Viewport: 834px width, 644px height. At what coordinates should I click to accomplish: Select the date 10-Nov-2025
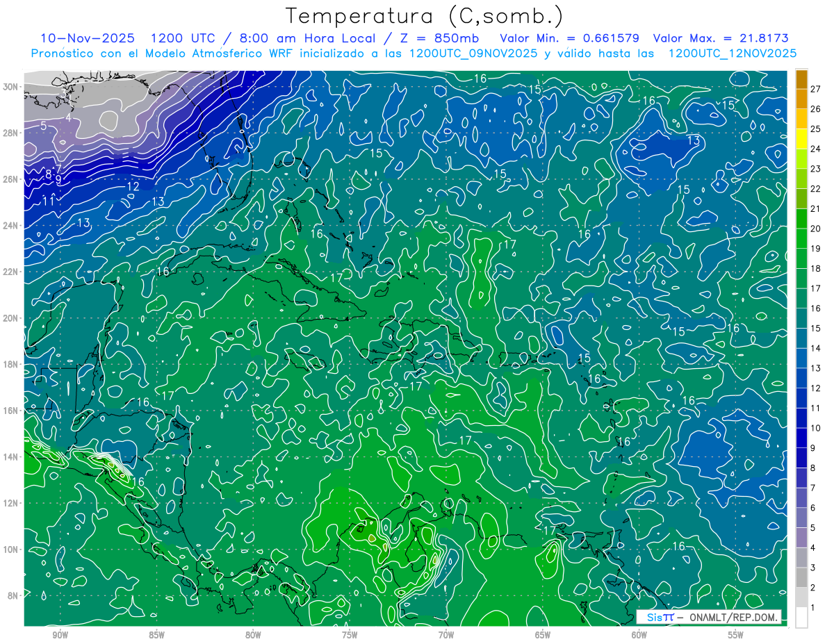88,38
